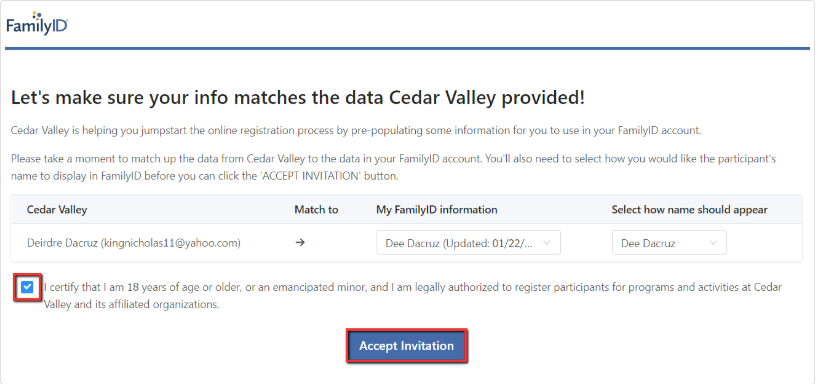Click the FamilyID logo
The width and height of the screenshot is (816, 384).
(37, 23)
